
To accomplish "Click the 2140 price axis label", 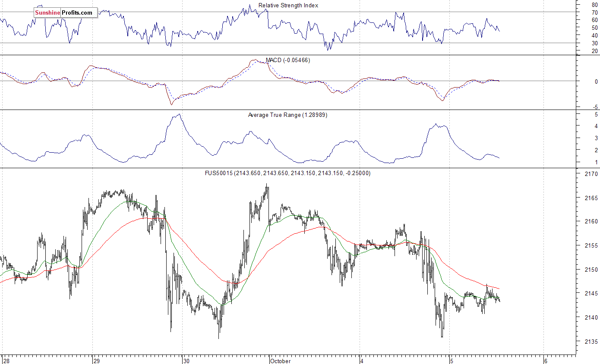I will pos(592,318).
